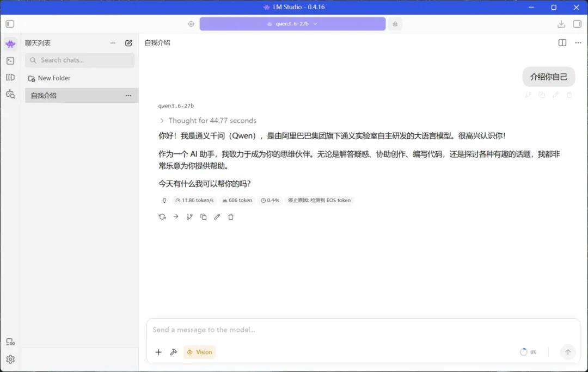Maximize the LM Studio window

(554, 7)
